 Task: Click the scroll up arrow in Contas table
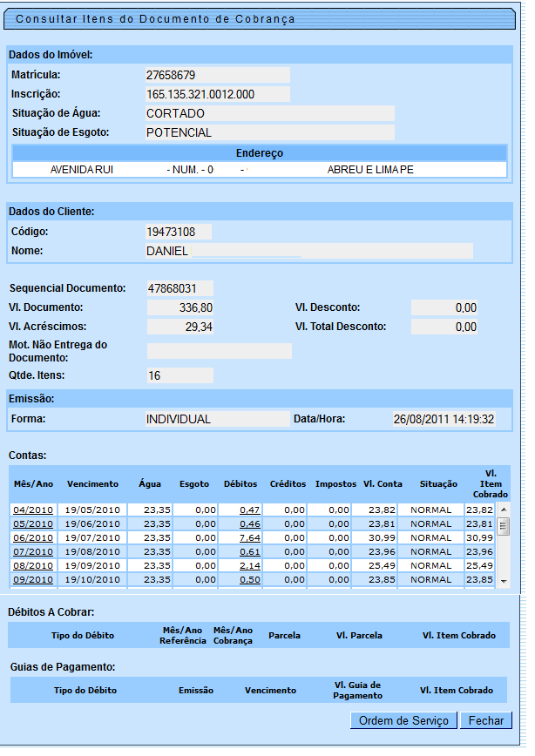[503, 510]
